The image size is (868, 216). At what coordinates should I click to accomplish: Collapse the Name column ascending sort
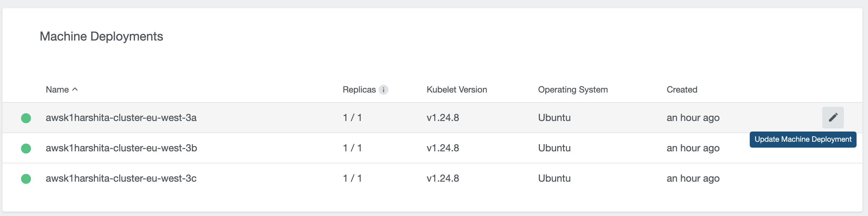[75, 89]
